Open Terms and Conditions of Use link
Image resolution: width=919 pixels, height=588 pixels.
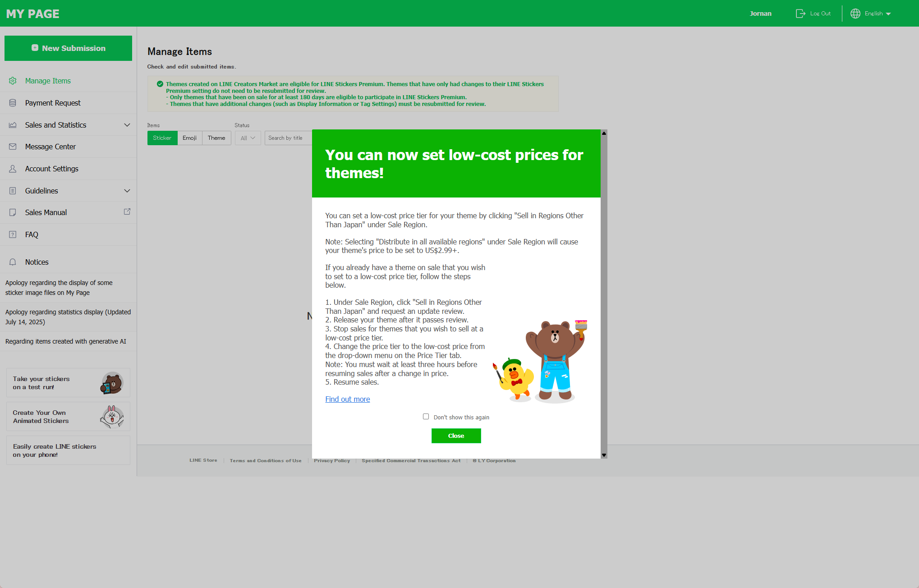tap(266, 460)
